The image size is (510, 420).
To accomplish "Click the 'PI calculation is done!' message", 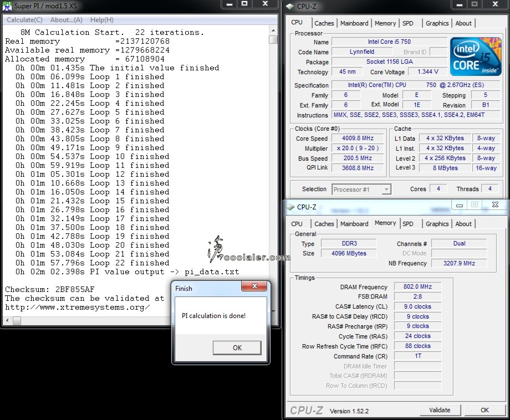I will [213, 316].
